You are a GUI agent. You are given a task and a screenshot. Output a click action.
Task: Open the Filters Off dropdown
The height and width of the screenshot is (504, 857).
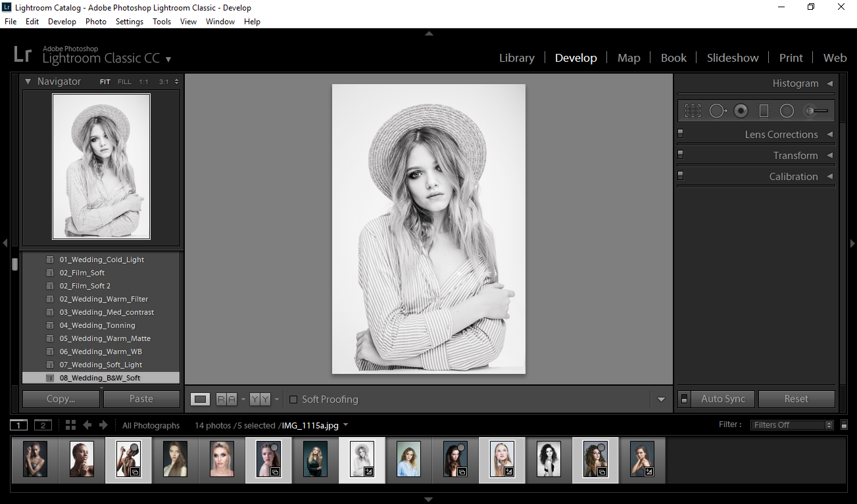point(791,424)
